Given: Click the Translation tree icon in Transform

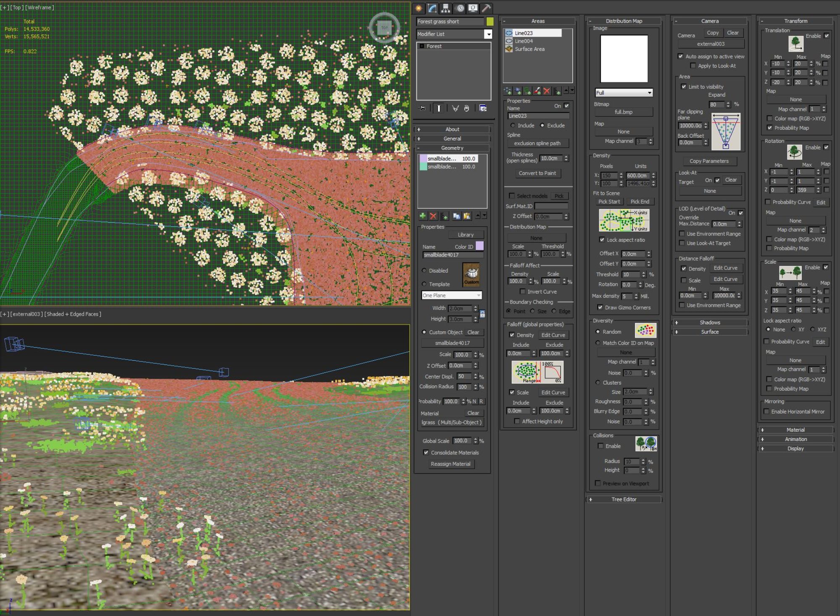Looking at the screenshot, I should click(x=795, y=43).
